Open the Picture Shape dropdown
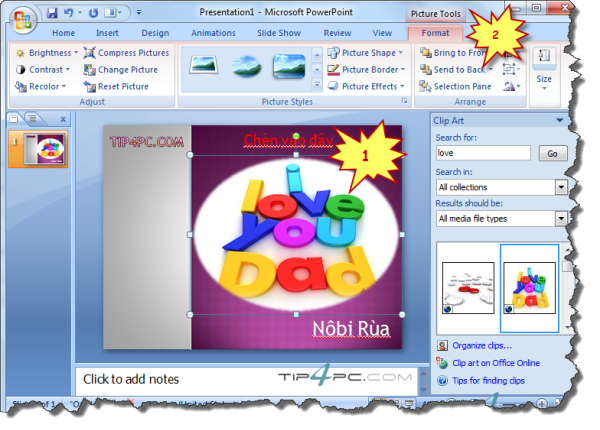This screenshot has width=600, height=430. coord(365,53)
